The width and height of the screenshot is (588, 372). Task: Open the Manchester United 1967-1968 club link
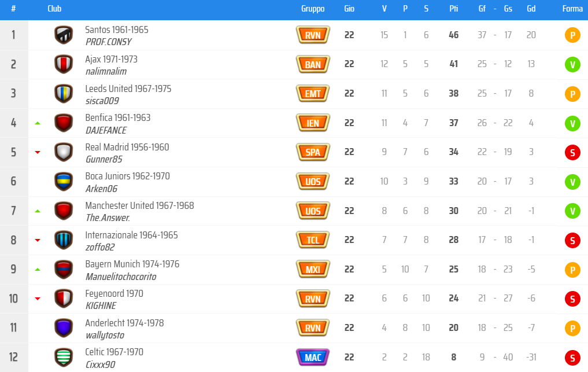(139, 205)
